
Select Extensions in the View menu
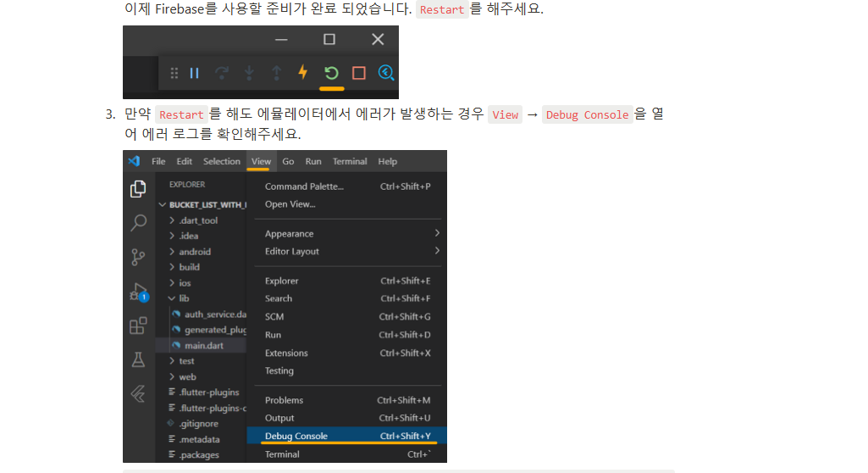click(x=347, y=353)
